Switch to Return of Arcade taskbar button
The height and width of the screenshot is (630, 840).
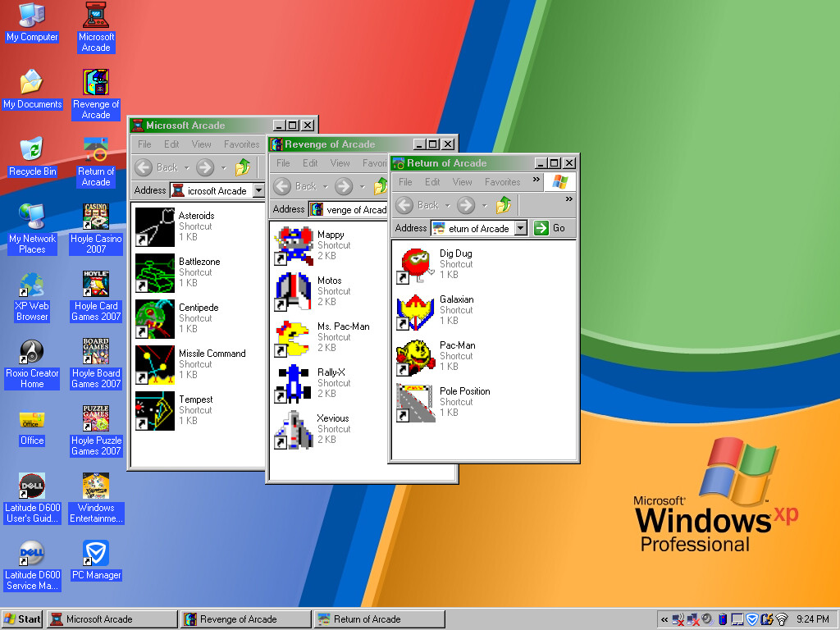coord(380,619)
